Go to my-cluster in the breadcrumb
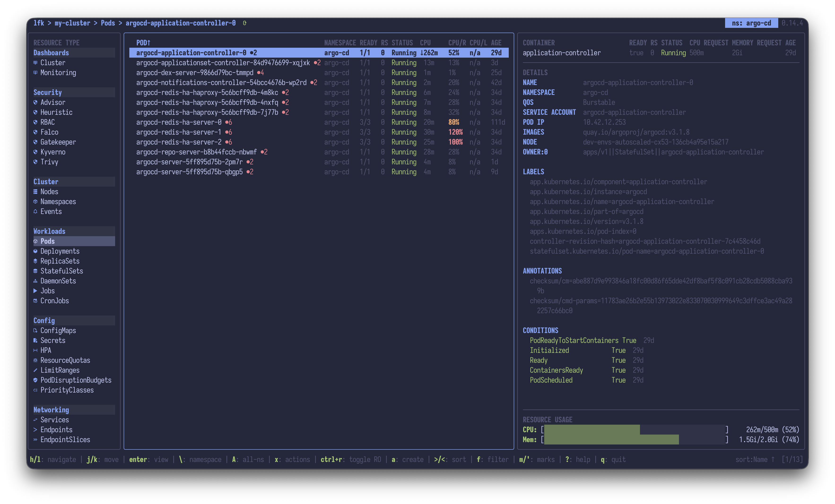This screenshot has height=504, width=835. pyautogui.click(x=72, y=23)
